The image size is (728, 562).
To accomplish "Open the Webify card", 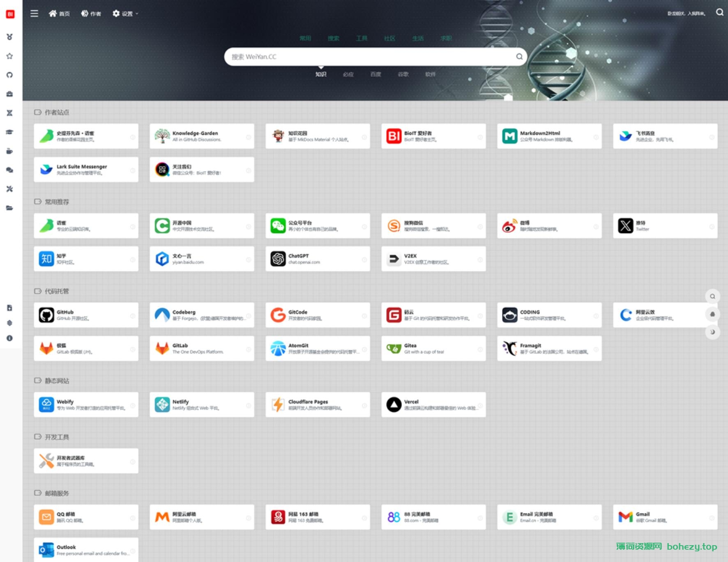I will tap(86, 405).
